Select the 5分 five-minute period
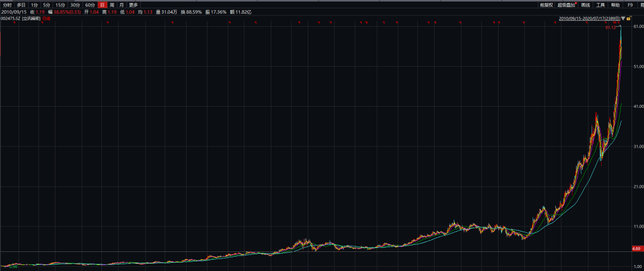Image resolution: width=644 pixels, height=271 pixels. pos(47,5)
